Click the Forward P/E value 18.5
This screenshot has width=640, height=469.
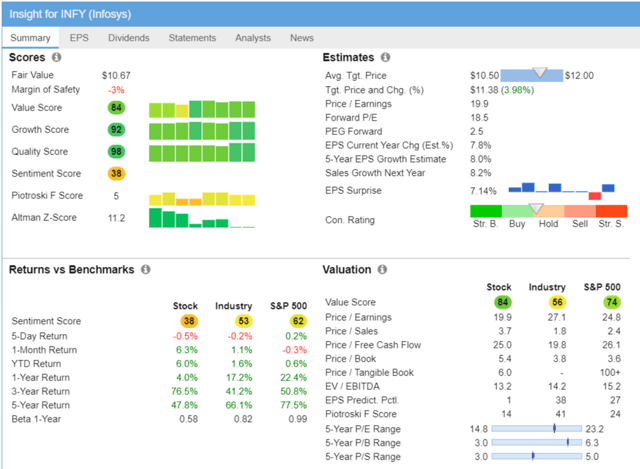click(479, 118)
